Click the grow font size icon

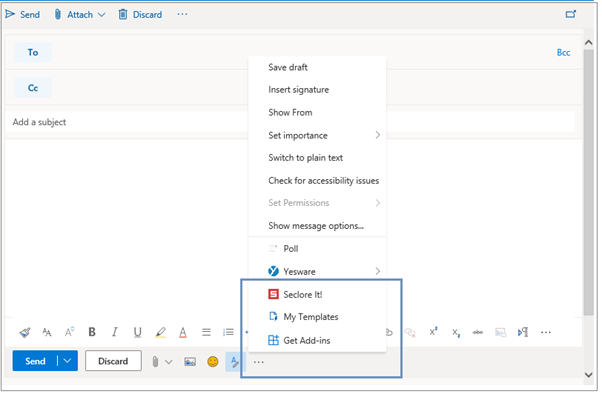tap(69, 332)
